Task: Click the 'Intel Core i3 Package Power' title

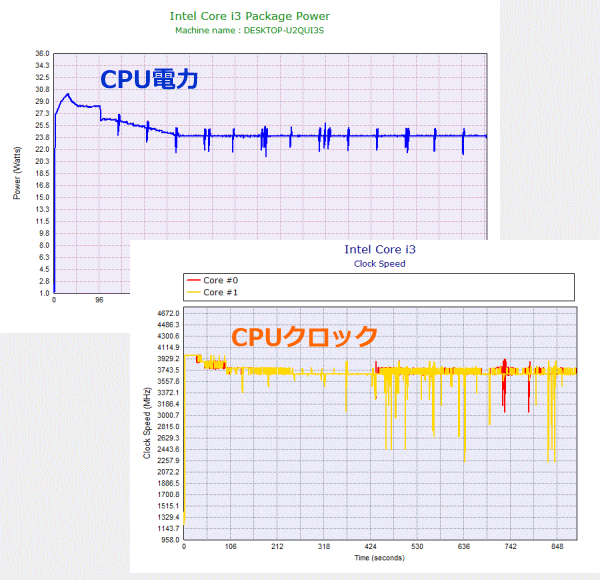Action: 249,16
